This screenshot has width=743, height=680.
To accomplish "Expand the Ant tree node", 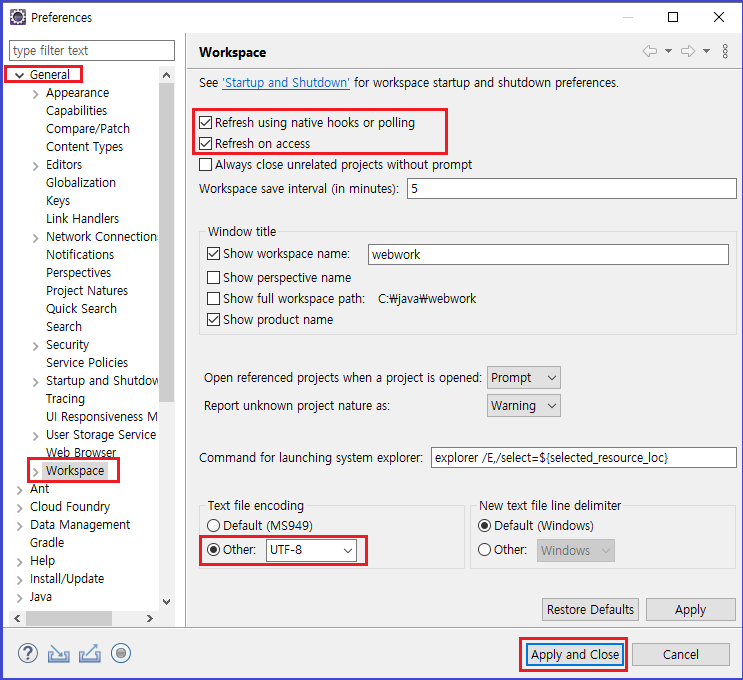I will coord(19,490).
